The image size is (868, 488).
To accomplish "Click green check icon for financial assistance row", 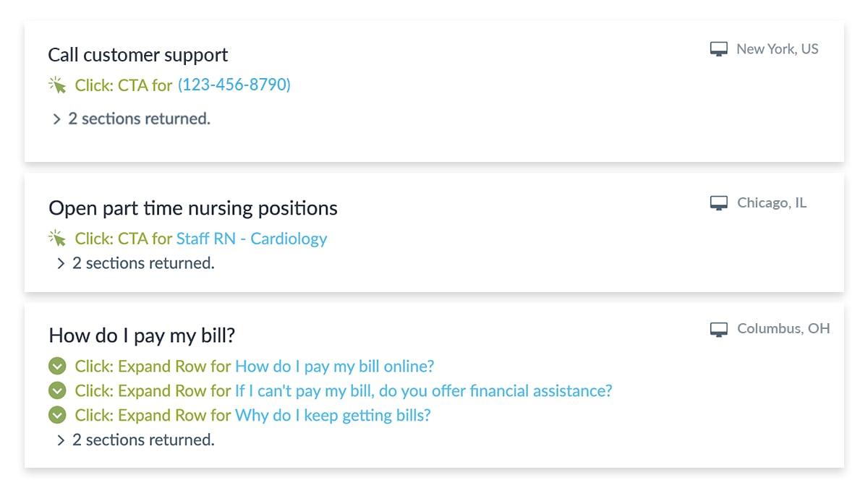I will tap(56, 391).
